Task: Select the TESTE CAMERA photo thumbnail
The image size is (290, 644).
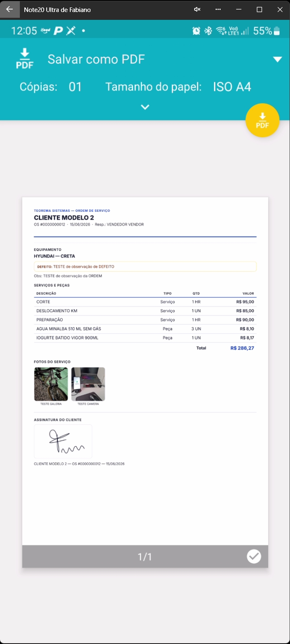Action: (88, 384)
